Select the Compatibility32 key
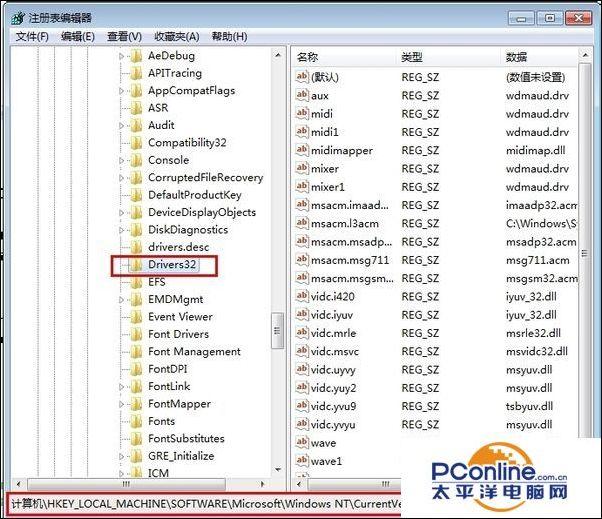This screenshot has width=602, height=519. [187, 143]
